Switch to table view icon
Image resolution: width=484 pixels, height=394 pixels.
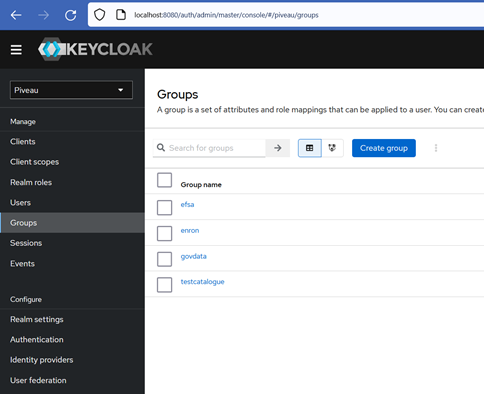pyautogui.click(x=310, y=148)
